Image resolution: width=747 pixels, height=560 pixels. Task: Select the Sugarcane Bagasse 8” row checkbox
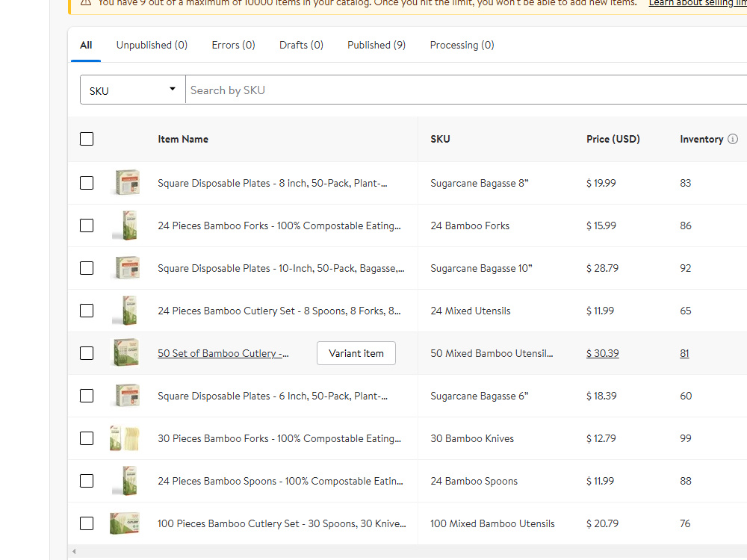(87, 183)
